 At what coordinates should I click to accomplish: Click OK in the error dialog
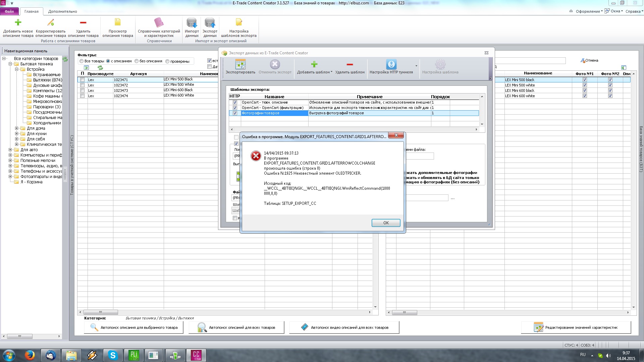pyautogui.click(x=386, y=223)
